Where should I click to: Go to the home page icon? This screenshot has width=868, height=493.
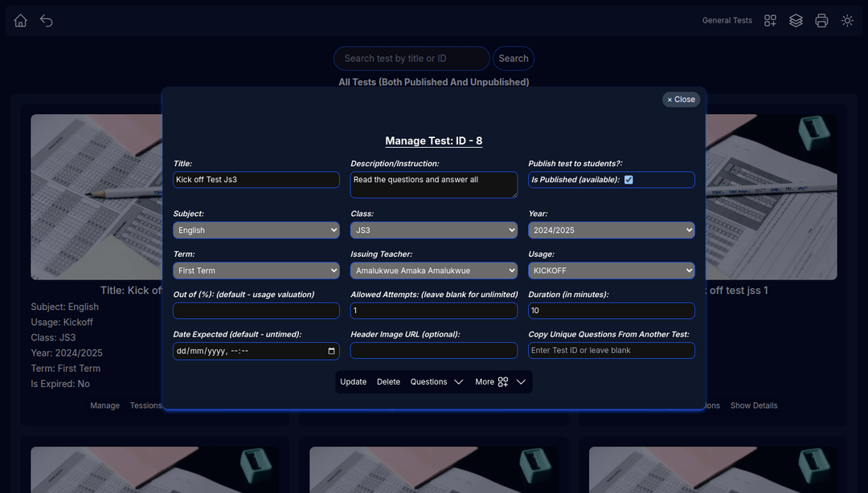pos(21,21)
